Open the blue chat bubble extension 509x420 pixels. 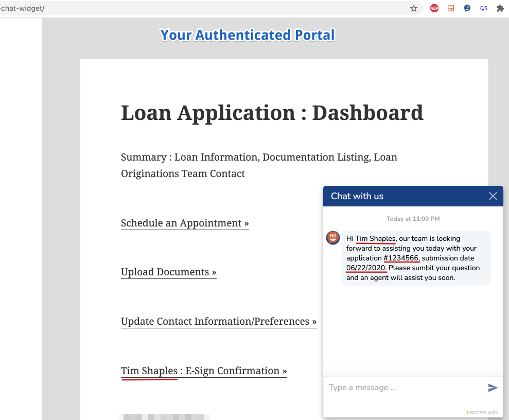click(467, 8)
